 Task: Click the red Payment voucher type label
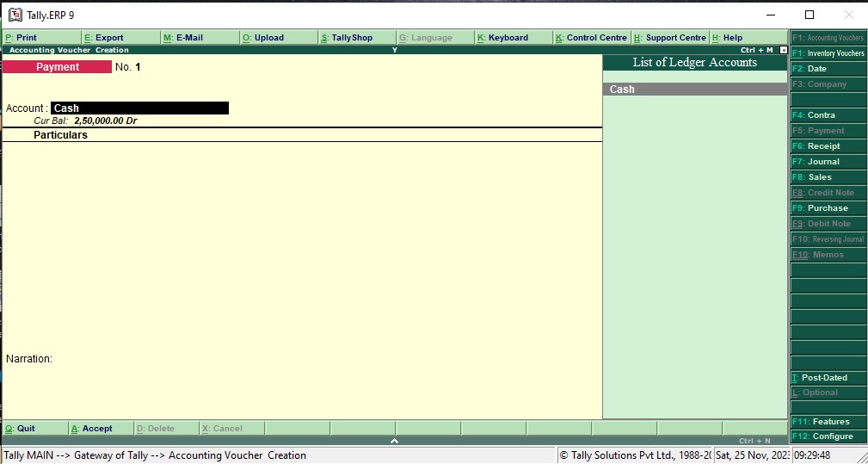click(57, 67)
